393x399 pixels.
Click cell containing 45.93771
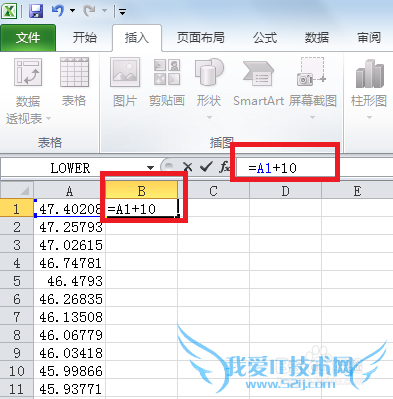click(x=69, y=389)
